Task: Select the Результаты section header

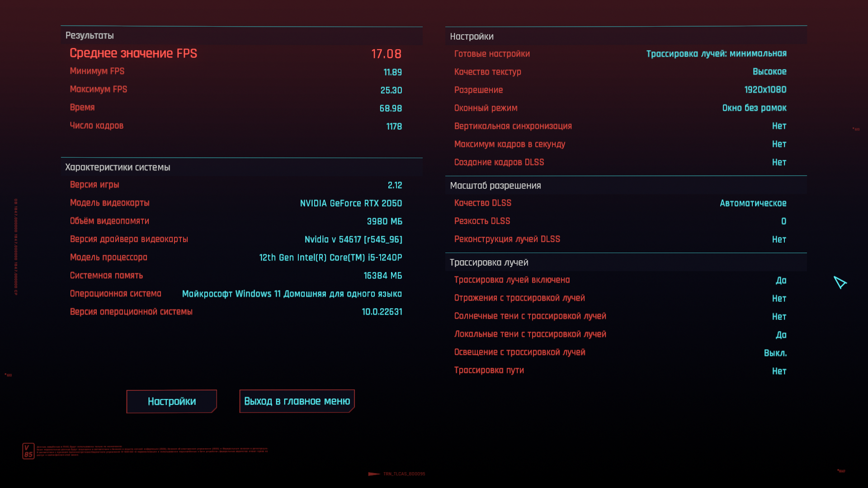Action: [x=90, y=36]
